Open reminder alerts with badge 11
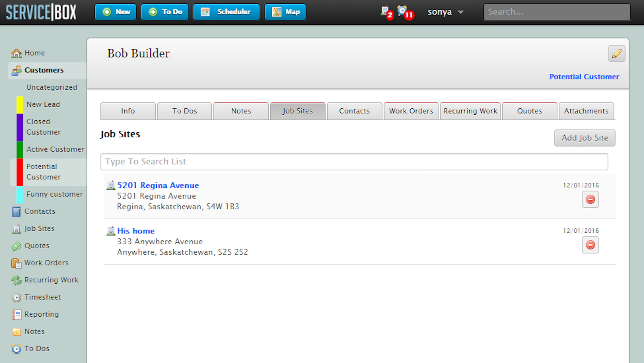Image resolution: width=644 pixels, height=363 pixels. coord(405,12)
